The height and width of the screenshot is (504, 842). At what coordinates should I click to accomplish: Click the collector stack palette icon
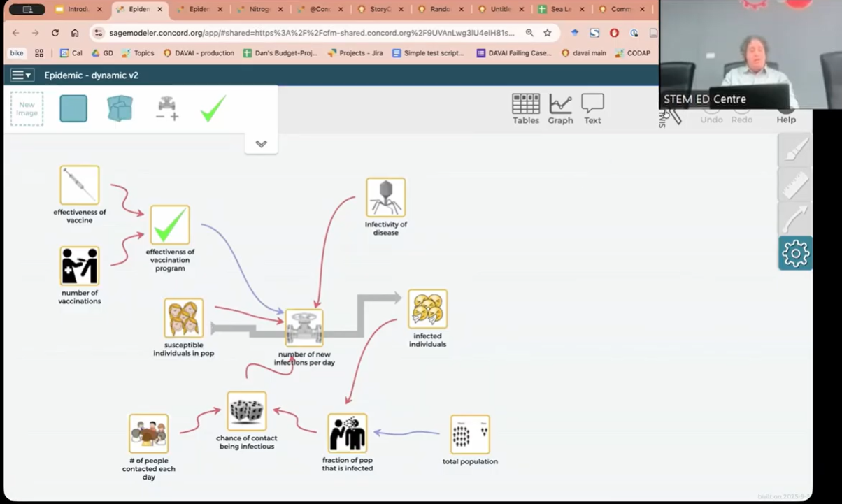120,108
